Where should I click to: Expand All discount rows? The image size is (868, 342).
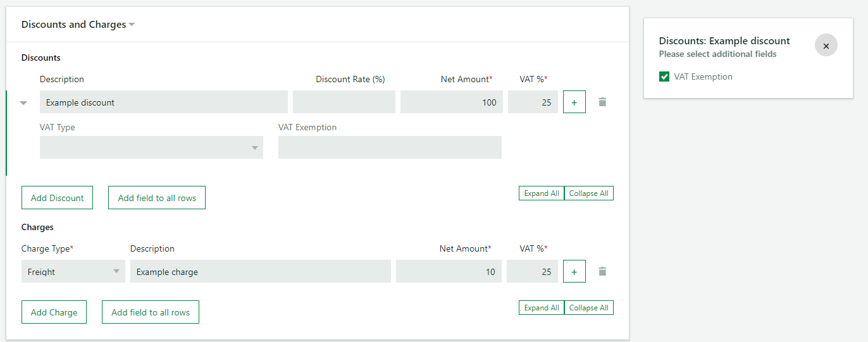(x=542, y=193)
